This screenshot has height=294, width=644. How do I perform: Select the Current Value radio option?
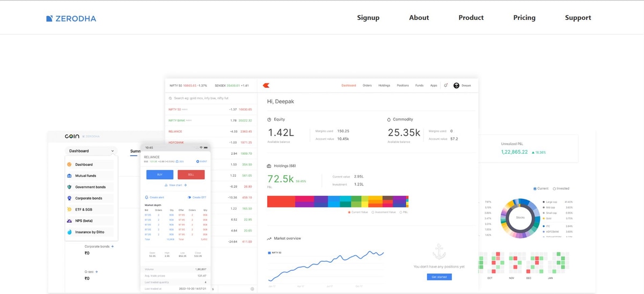pos(349,212)
